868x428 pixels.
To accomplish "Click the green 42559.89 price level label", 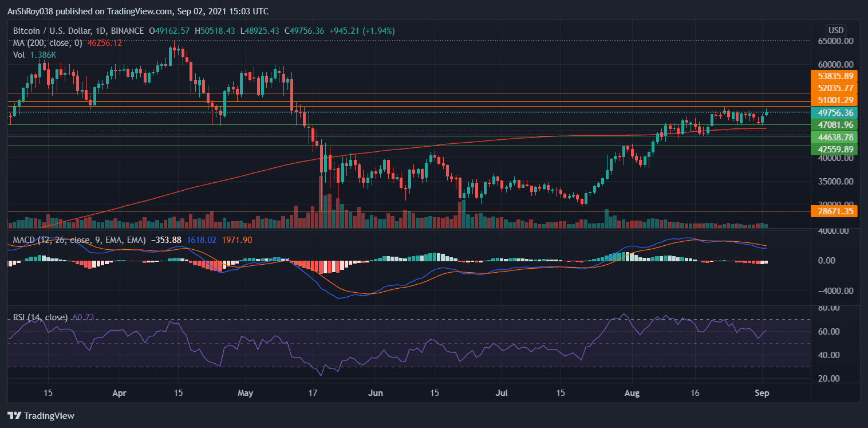I will pos(834,149).
